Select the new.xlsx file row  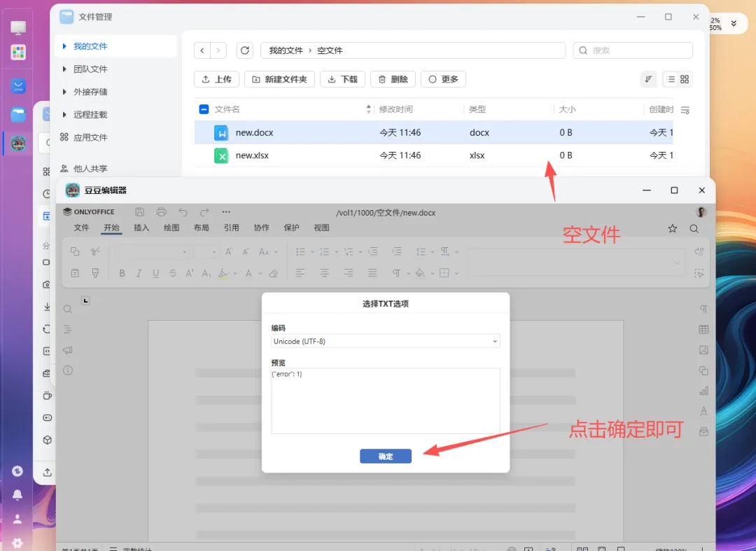pyautogui.click(x=433, y=155)
